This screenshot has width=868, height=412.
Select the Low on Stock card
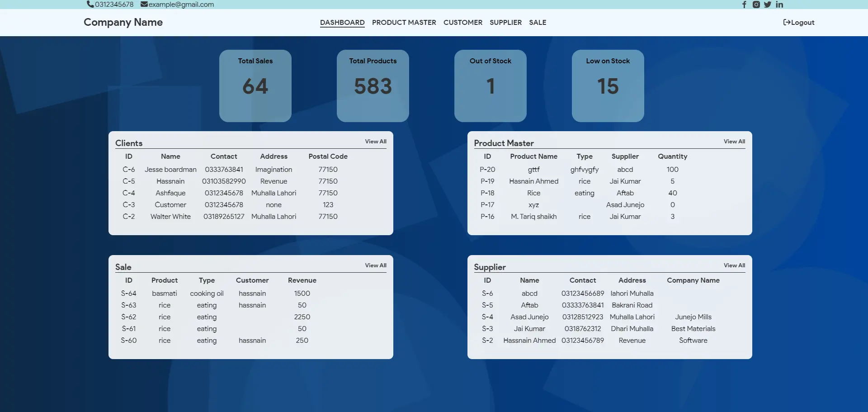coord(608,86)
